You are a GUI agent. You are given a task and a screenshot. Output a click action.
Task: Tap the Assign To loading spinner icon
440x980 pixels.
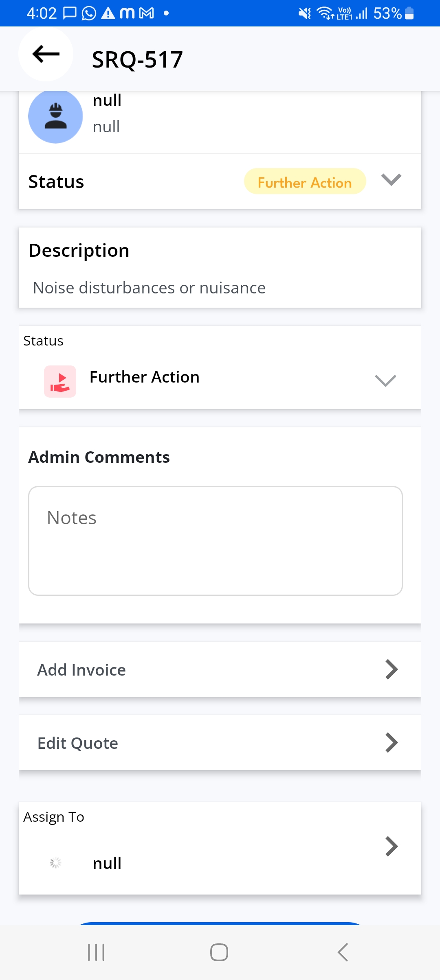[55, 862]
